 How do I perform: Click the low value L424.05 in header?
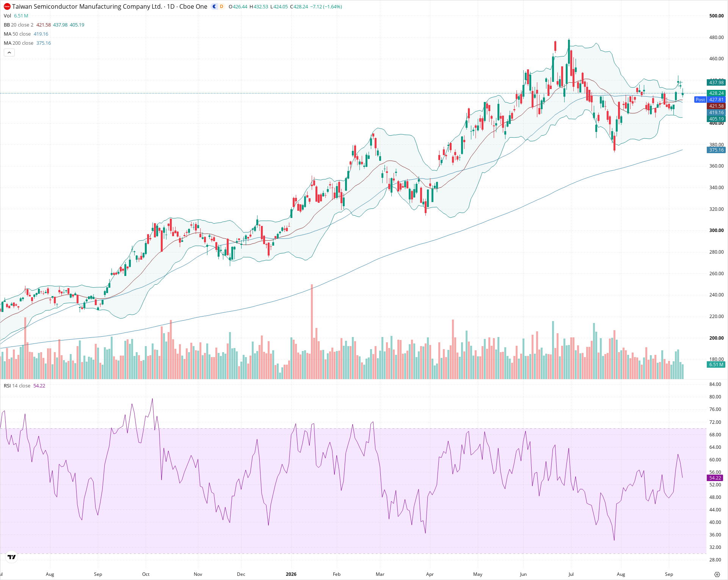pos(279,7)
